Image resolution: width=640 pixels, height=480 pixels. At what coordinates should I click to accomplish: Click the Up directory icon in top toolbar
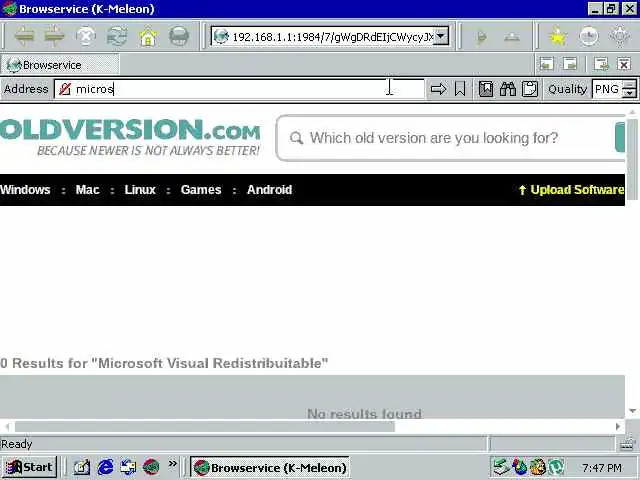tap(511, 38)
